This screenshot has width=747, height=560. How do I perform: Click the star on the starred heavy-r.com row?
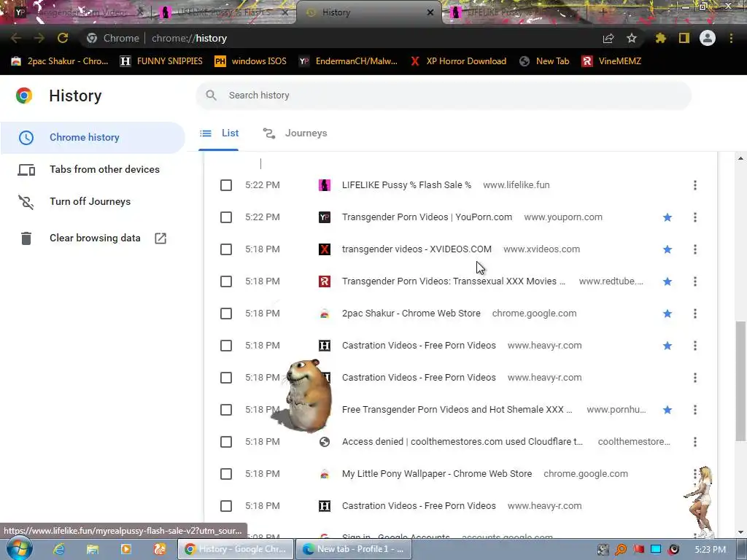[x=667, y=345]
